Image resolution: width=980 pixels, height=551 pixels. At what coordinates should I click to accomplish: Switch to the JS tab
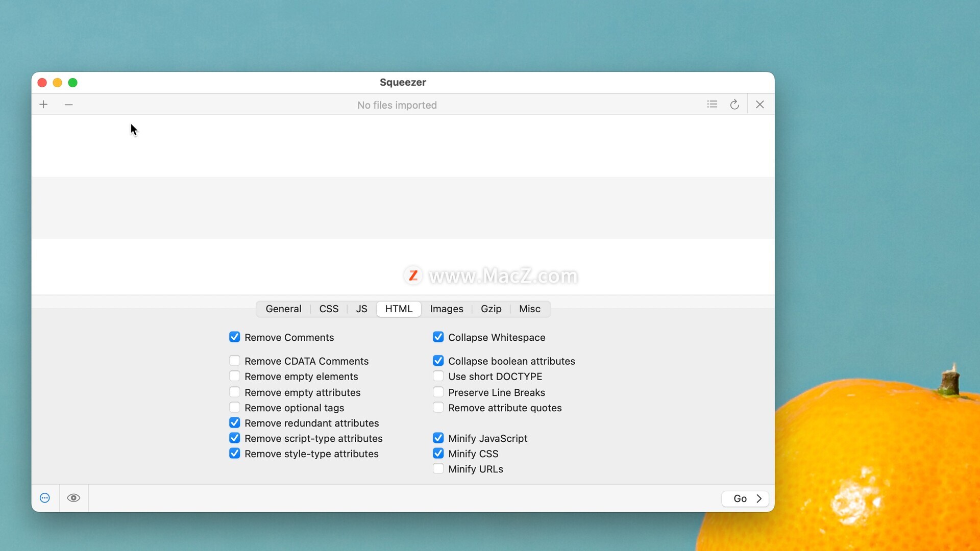(361, 309)
